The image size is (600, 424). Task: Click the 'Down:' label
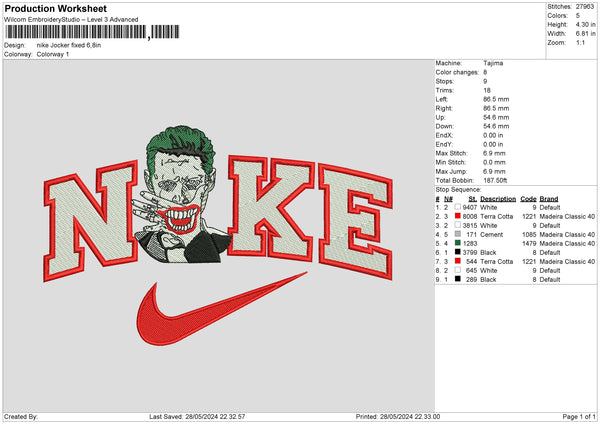[445, 126]
